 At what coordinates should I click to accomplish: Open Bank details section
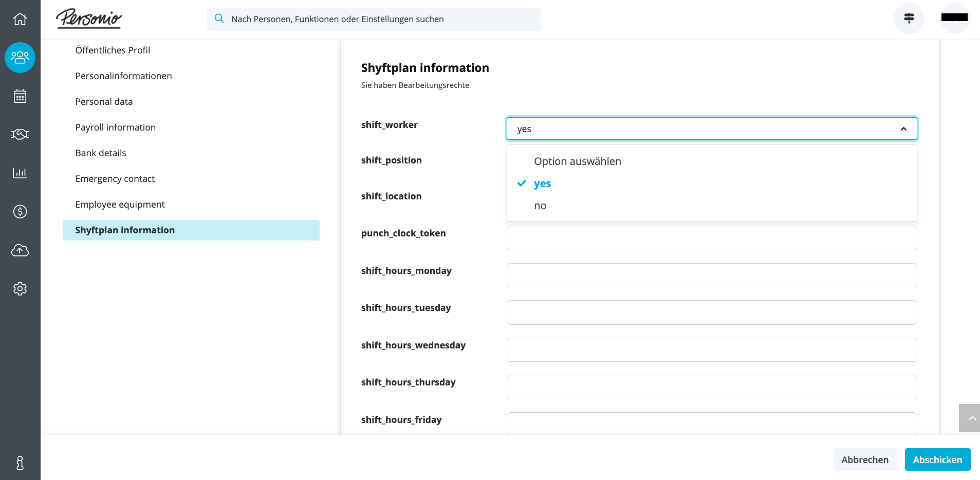click(x=100, y=153)
